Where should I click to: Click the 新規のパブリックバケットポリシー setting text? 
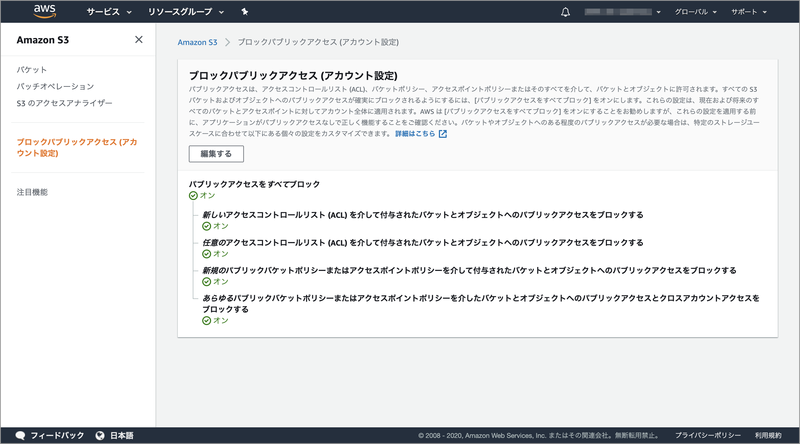tap(469, 270)
